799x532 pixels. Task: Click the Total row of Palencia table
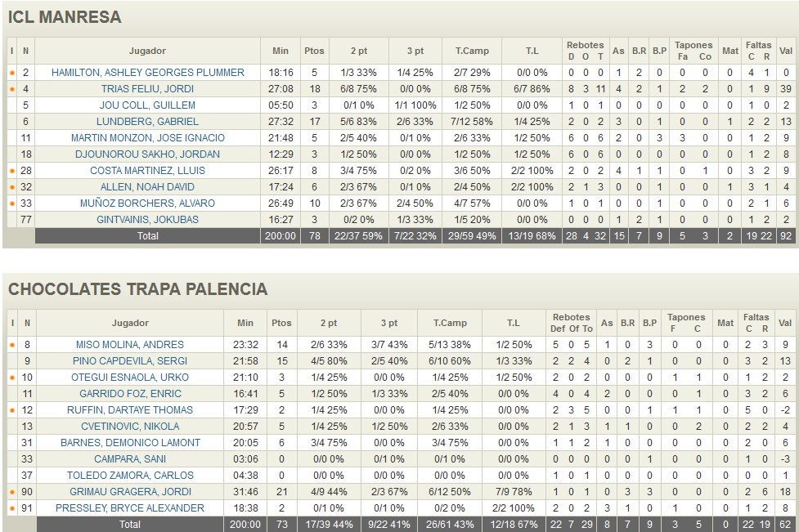coord(130,525)
